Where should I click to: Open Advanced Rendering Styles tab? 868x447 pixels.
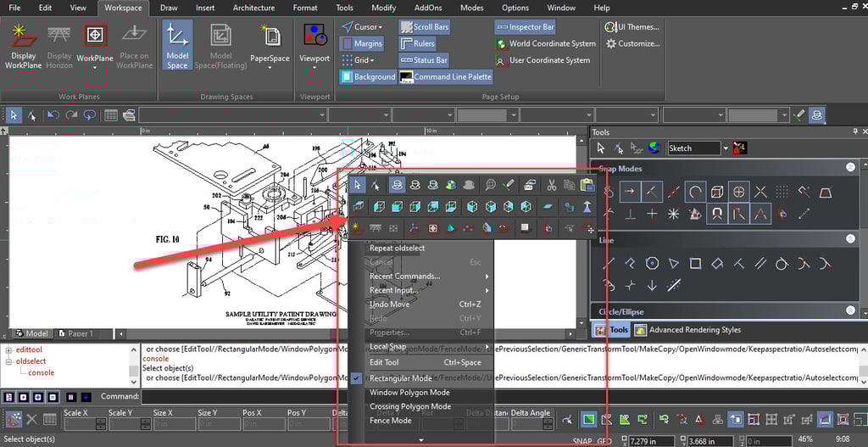coord(688,330)
